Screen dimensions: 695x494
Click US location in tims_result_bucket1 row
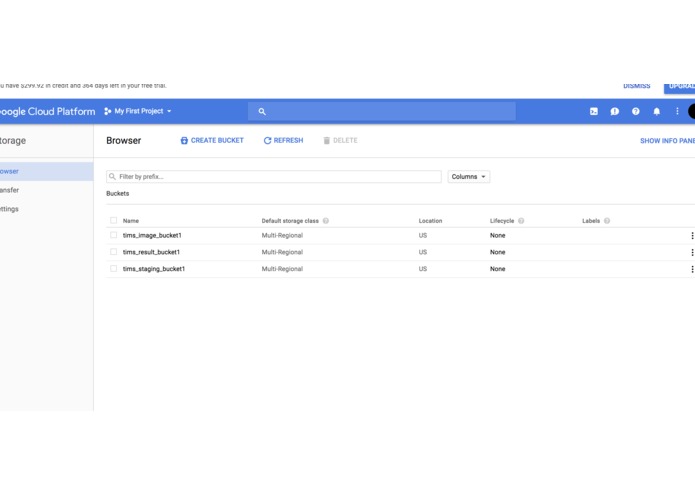423,252
